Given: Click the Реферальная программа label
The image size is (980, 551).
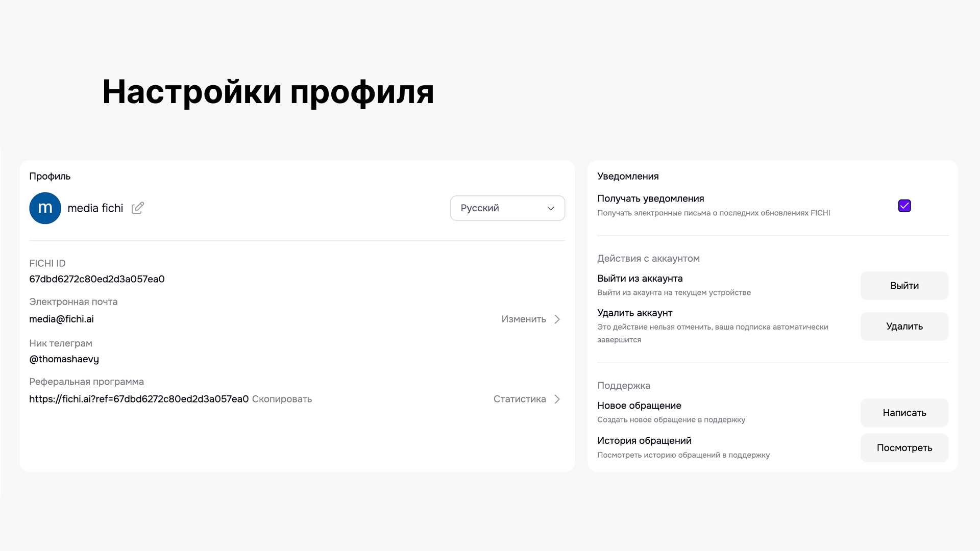Looking at the screenshot, I should 86,382.
